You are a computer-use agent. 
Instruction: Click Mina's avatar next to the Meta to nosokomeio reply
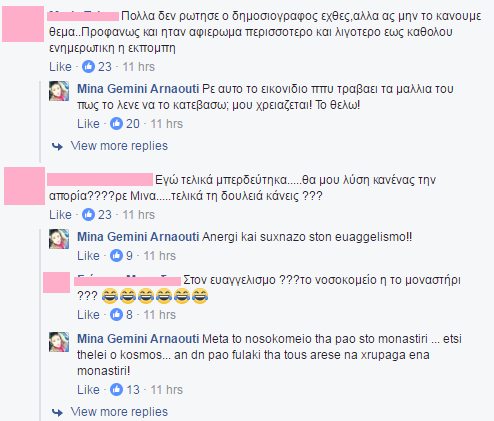coord(59,342)
